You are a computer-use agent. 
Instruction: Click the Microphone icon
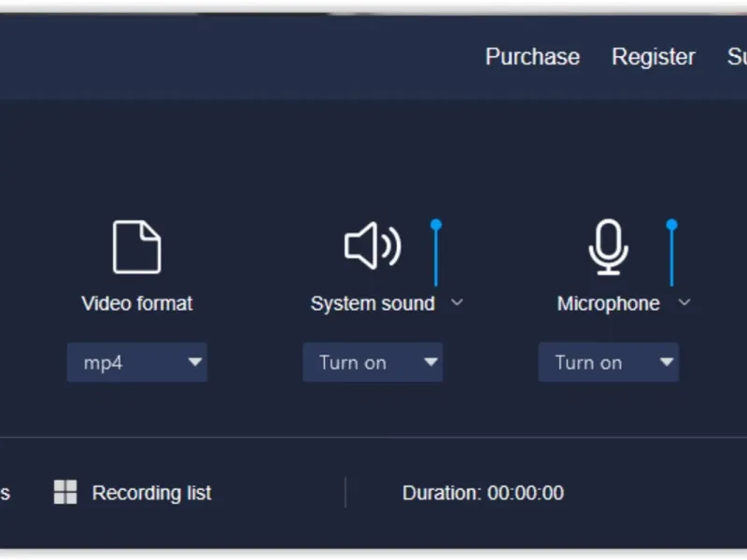pyautogui.click(x=608, y=247)
